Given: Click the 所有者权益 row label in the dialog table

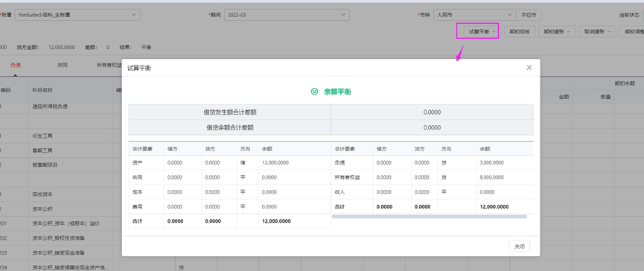Looking at the screenshot, I should pos(347,177).
